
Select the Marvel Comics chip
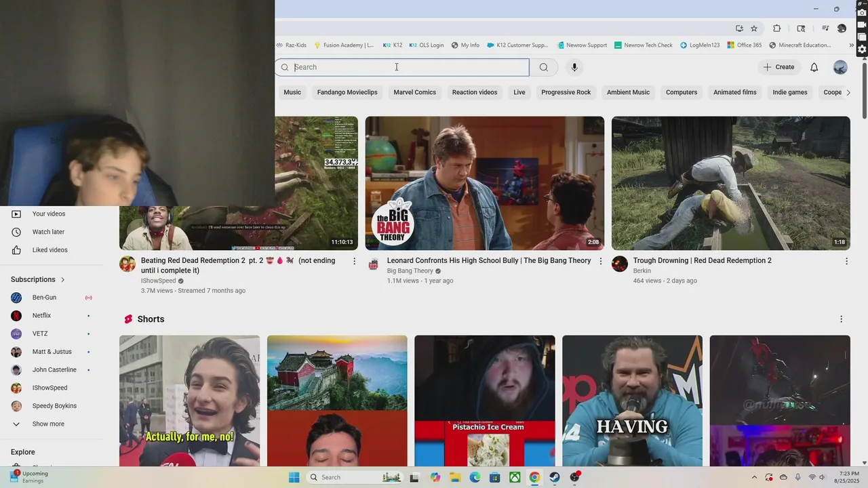click(415, 92)
